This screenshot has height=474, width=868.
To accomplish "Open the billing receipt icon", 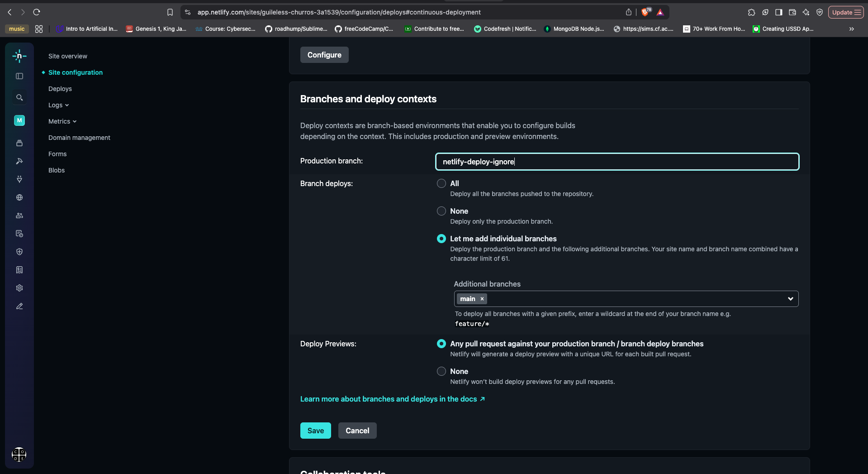I will point(19,270).
